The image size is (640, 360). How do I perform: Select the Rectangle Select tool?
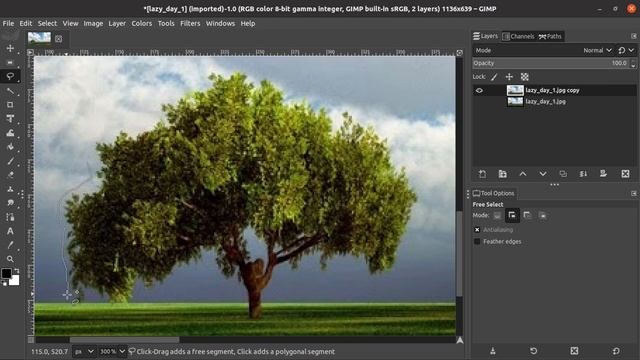tap(10, 62)
